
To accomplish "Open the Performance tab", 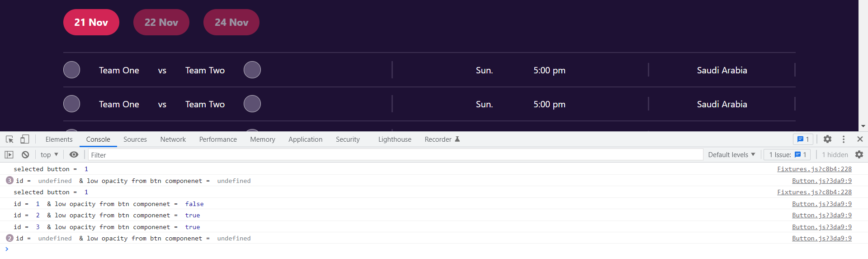I will tap(218, 139).
